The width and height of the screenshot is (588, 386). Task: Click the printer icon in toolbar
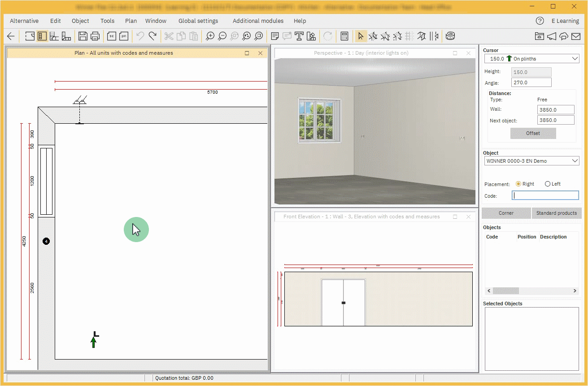(x=95, y=36)
